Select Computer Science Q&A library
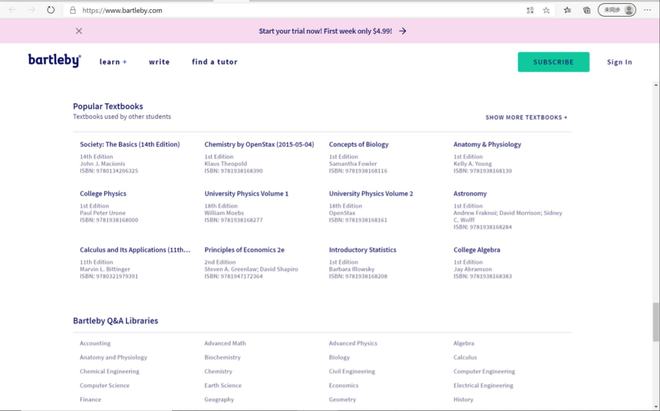 click(x=104, y=385)
